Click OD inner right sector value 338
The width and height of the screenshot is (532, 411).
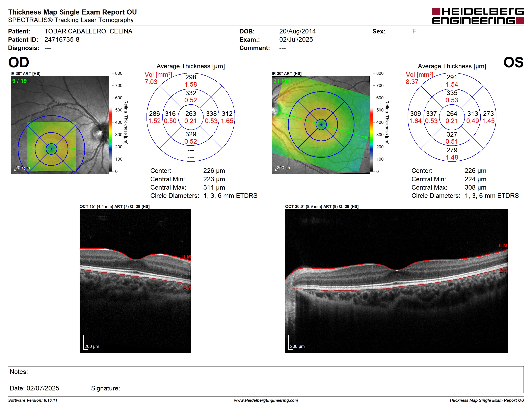coord(211,113)
